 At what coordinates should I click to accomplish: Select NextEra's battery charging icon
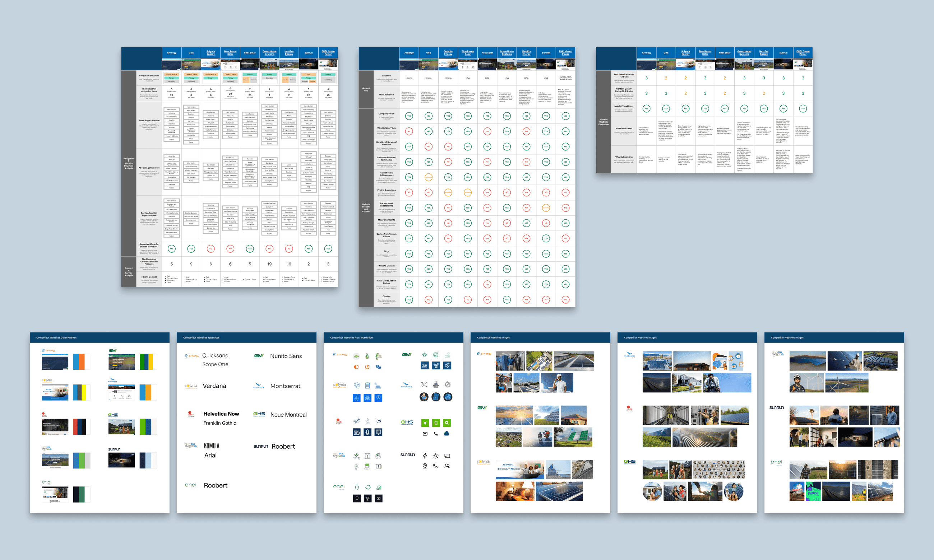point(367,456)
